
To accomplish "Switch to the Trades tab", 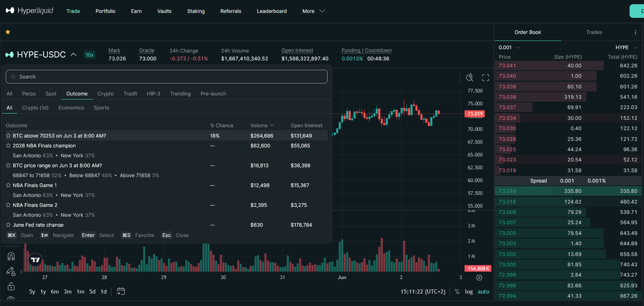I will click(594, 32).
